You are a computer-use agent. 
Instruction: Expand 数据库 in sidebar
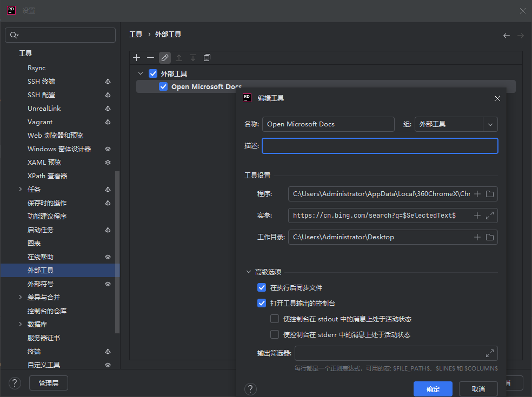(21, 325)
